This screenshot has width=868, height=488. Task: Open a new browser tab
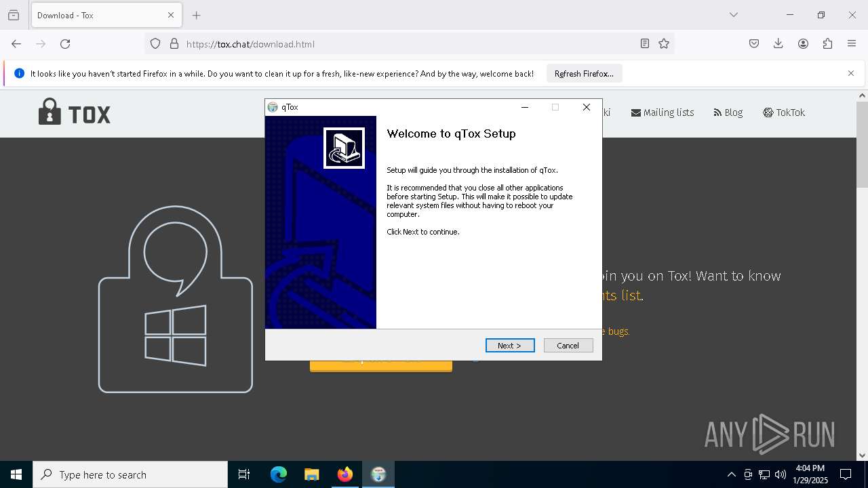197,15
